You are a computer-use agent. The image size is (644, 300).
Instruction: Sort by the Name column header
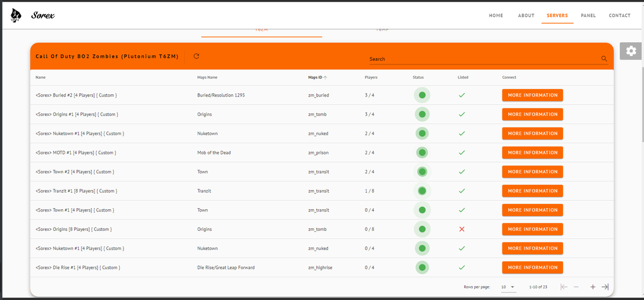coord(40,77)
